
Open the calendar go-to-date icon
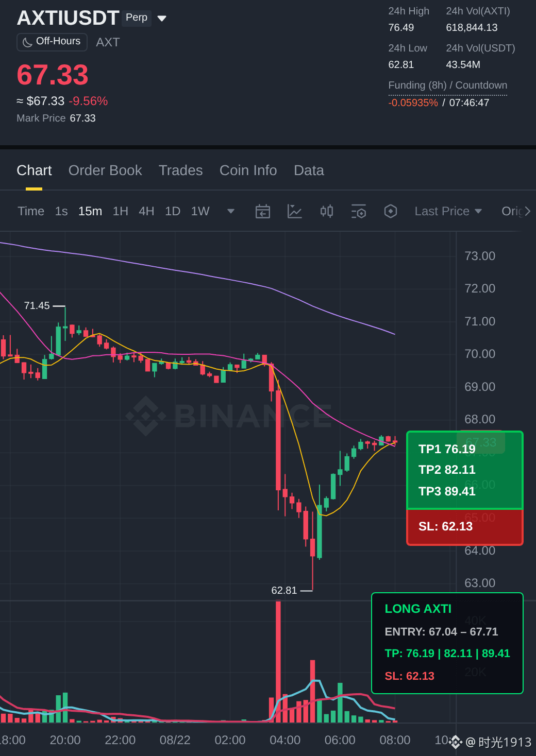pyautogui.click(x=263, y=211)
